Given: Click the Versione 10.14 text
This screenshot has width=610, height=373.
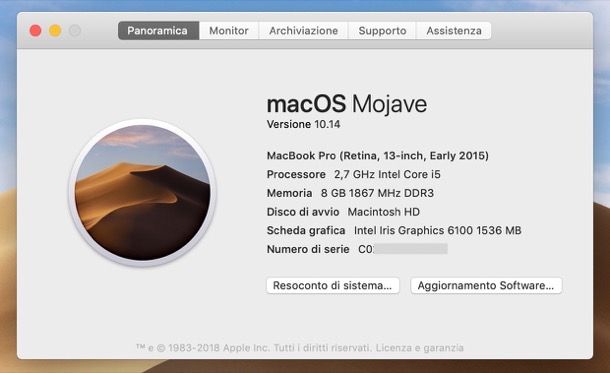Looking at the screenshot, I should click(x=303, y=124).
